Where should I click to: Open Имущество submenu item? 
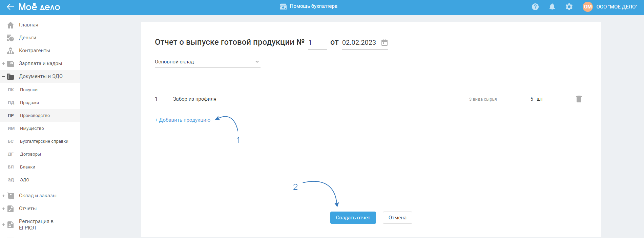tap(32, 128)
